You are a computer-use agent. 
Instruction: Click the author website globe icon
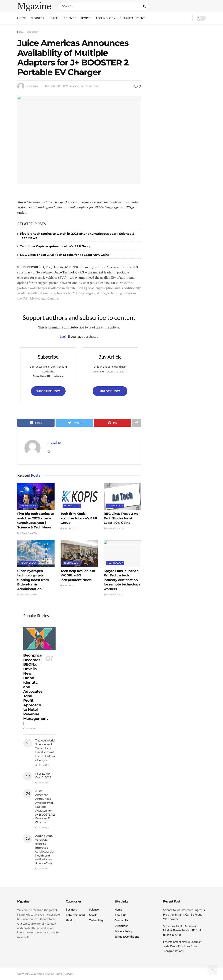49,452
